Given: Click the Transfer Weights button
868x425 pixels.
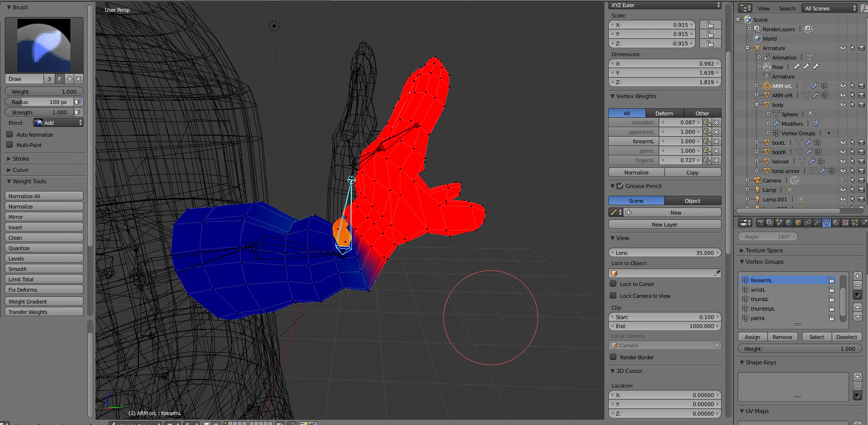Looking at the screenshot, I should [x=44, y=312].
